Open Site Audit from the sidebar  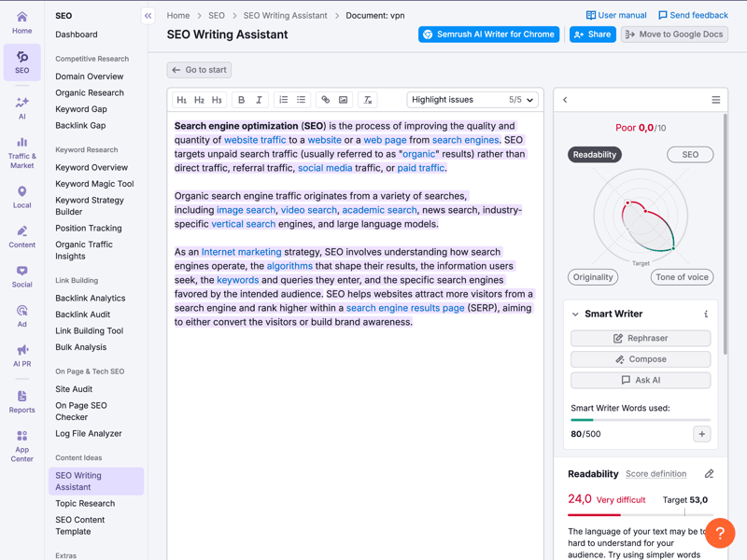click(74, 389)
